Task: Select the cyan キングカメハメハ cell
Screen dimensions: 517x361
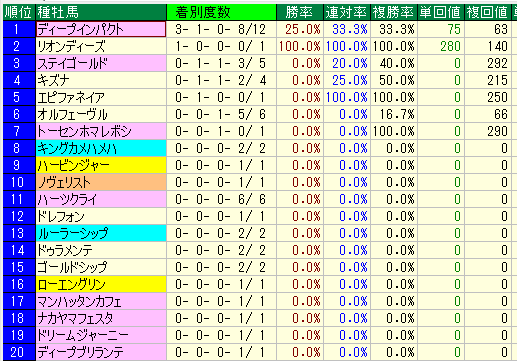Action: (101, 148)
